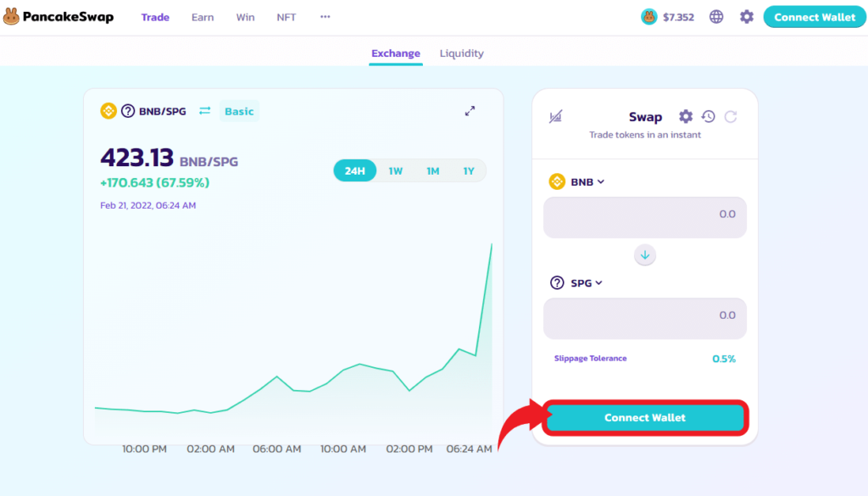Click the SPG question-mark token icon in swap panel
This screenshot has width=868, height=496.
click(x=557, y=283)
